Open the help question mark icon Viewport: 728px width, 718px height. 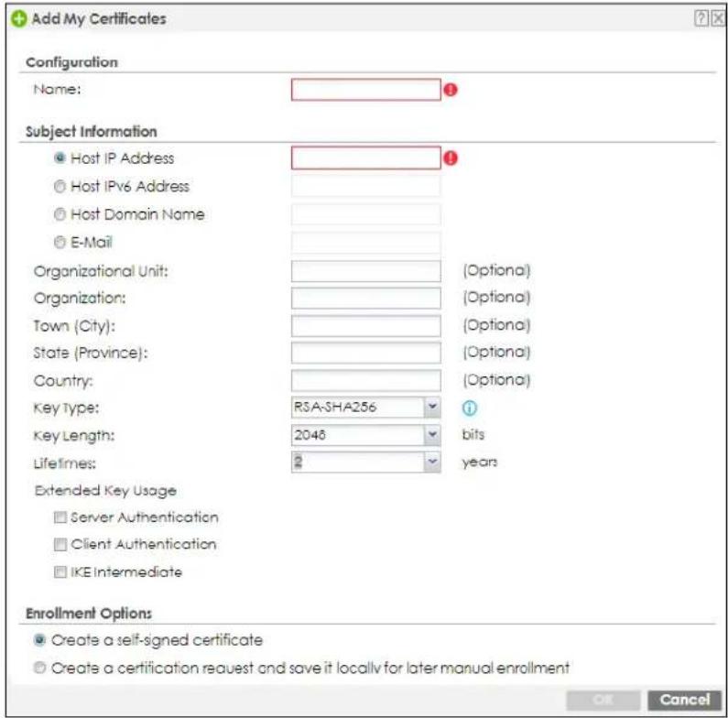click(701, 18)
